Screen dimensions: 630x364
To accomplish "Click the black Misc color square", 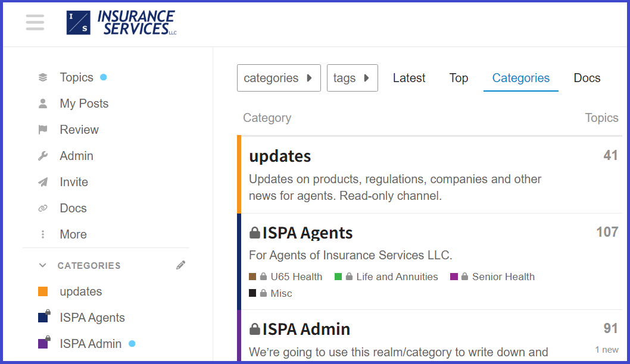I will pos(252,293).
